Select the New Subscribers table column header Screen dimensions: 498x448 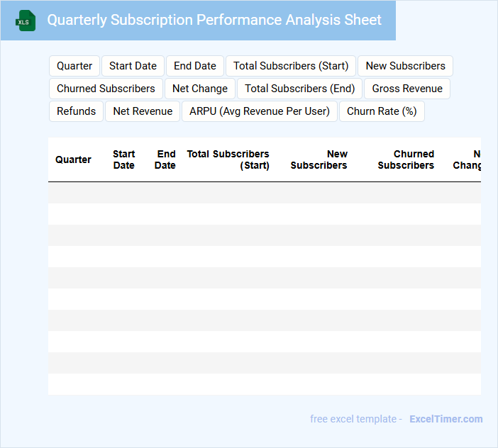click(x=319, y=159)
